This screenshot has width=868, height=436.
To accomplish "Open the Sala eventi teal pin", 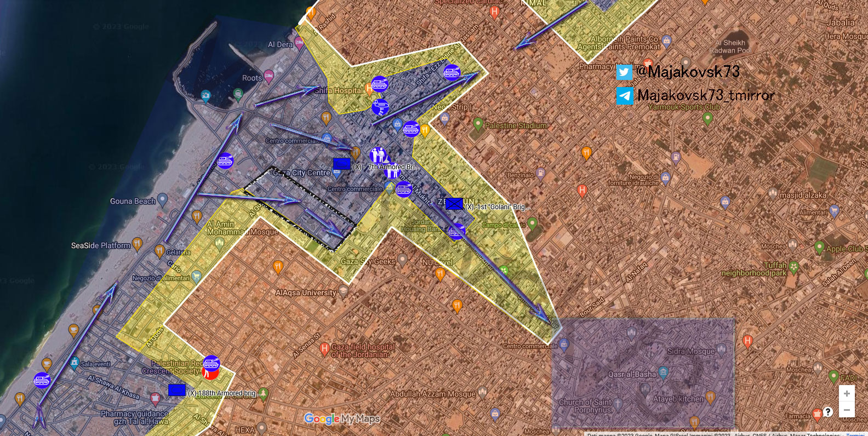I will (x=75, y=363).
